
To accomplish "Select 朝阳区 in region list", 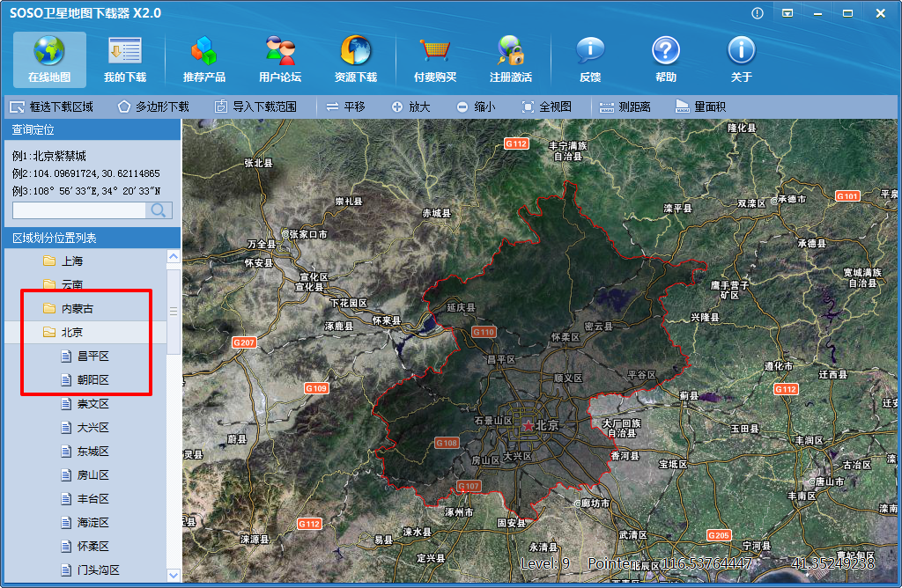I will [85, 380].
